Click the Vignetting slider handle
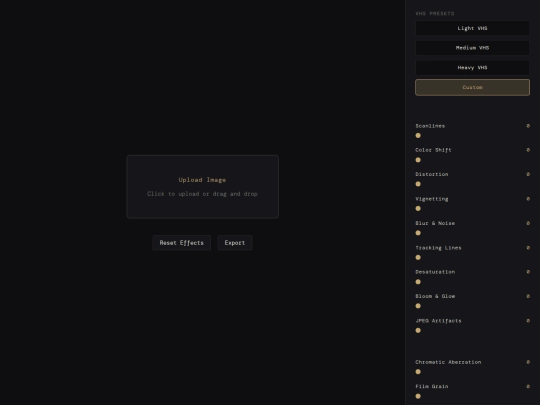540x405 pixels. [x=418, y=208]
